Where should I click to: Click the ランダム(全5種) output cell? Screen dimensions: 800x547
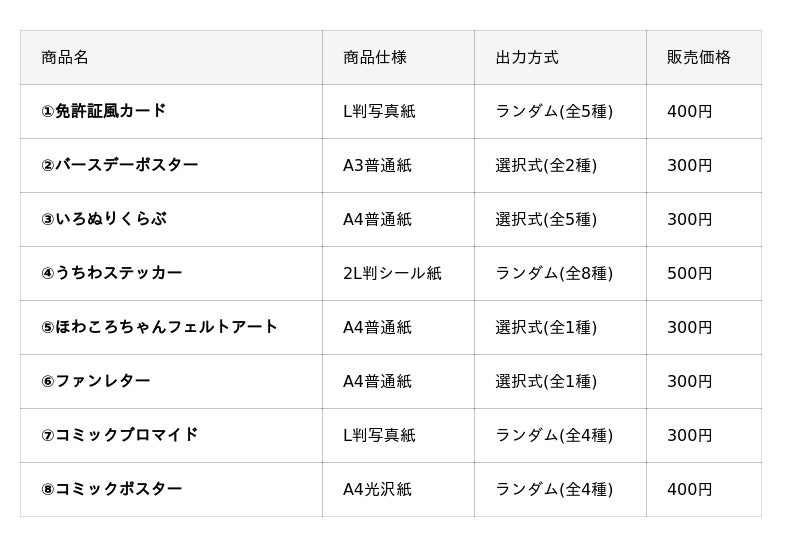coord(554,111)
